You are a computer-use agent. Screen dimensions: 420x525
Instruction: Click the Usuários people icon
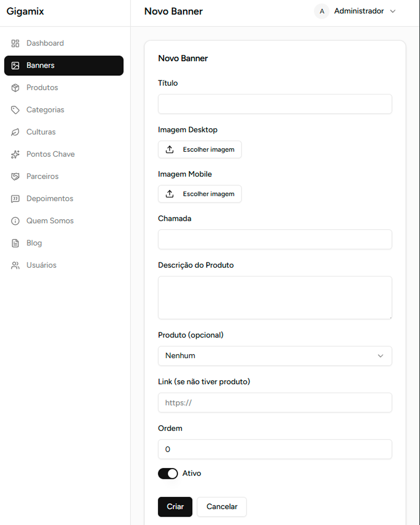[15, 265]
